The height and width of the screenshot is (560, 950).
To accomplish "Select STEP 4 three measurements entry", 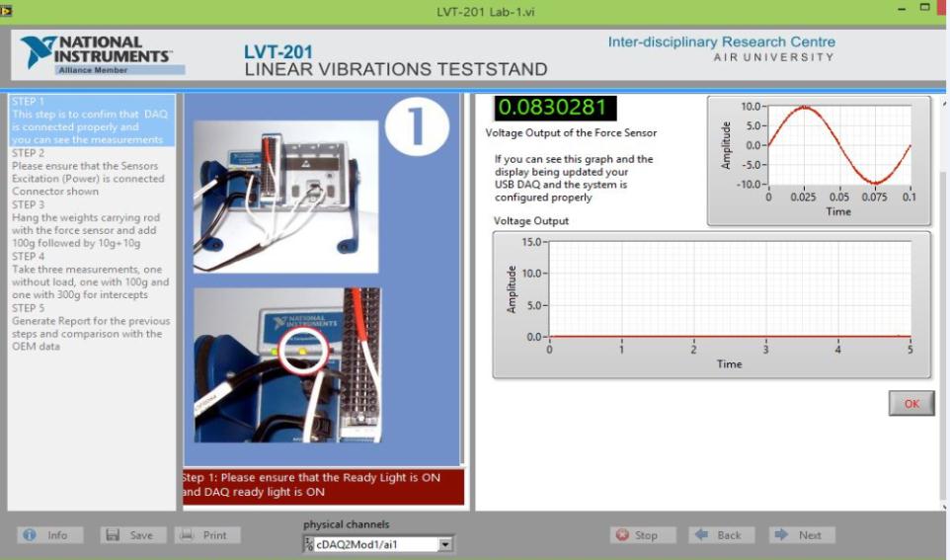I will [x=90, y=276].
